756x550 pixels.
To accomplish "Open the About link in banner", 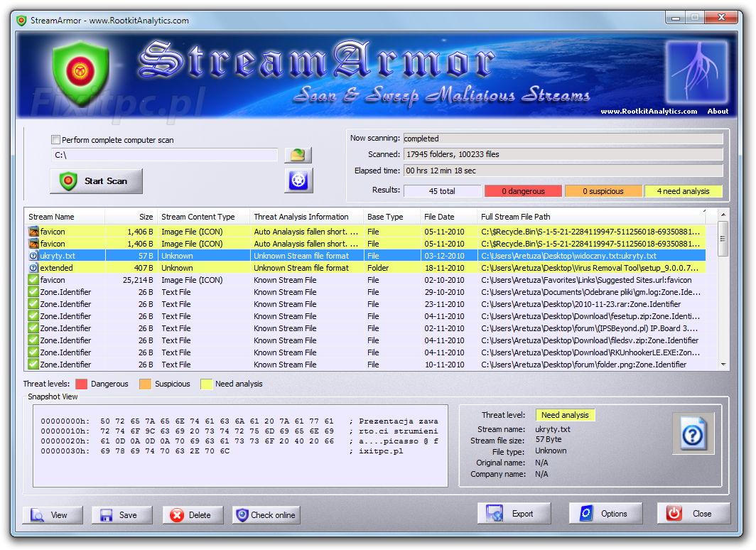I will pos(718,112).
